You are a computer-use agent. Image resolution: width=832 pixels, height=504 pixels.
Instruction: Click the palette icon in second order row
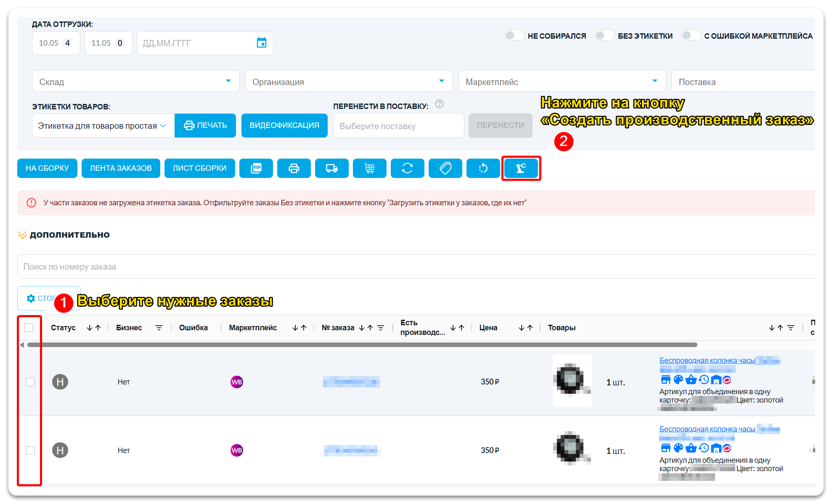click(x=678, y=448)
